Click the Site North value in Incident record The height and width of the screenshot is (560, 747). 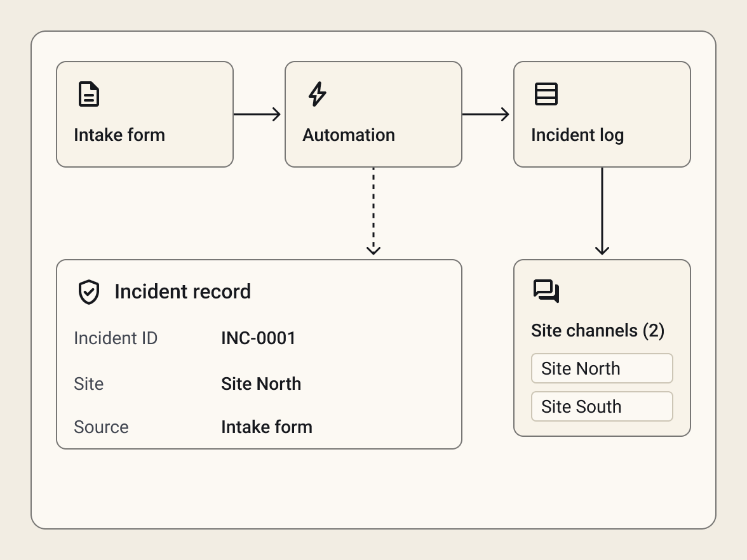tap(261, 383)
